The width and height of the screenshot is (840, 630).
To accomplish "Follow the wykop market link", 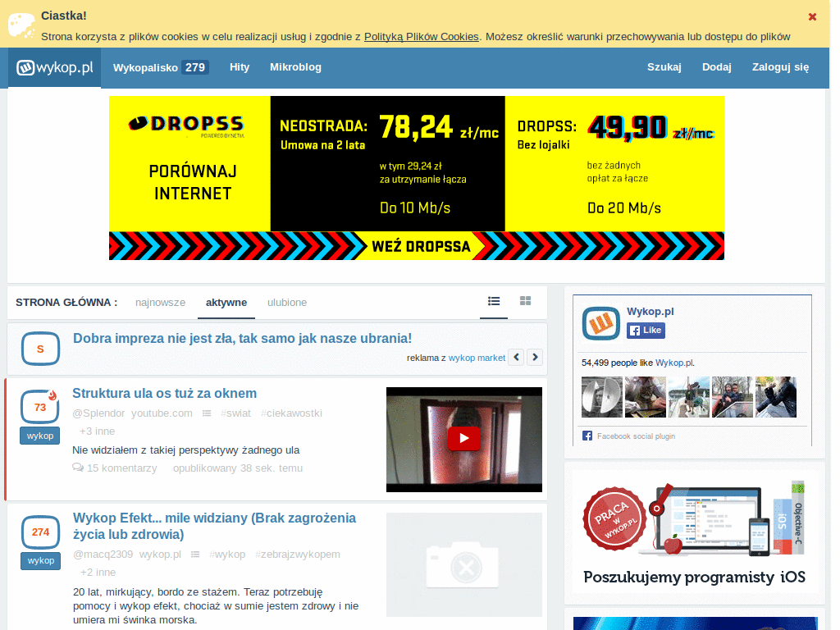I will click(x=477, y=358).
